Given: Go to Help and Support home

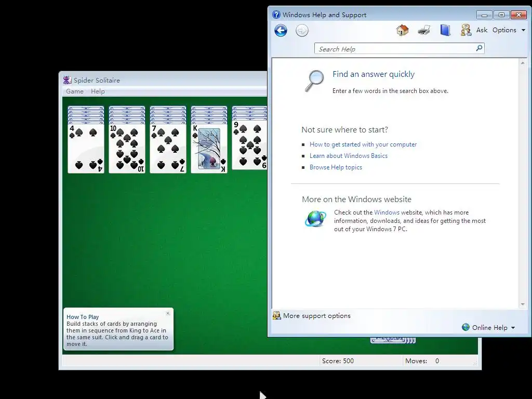Looking at the screenshot, I should (403, 30).
